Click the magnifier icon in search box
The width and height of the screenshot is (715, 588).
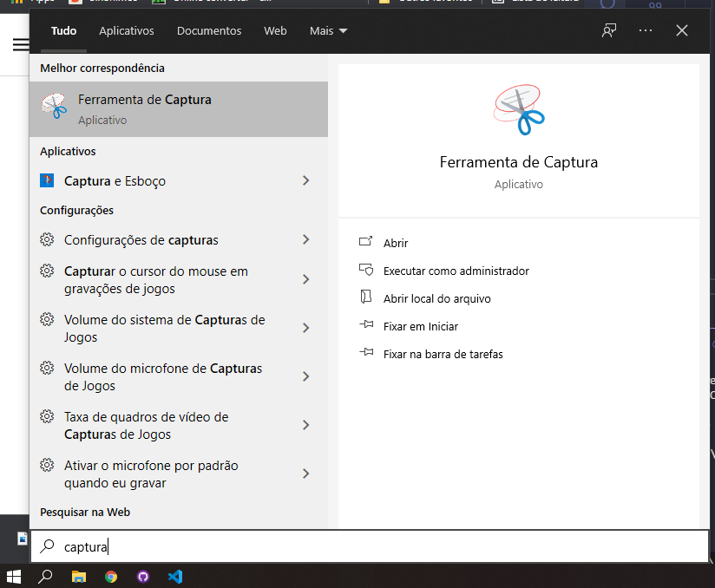point(47,546)
